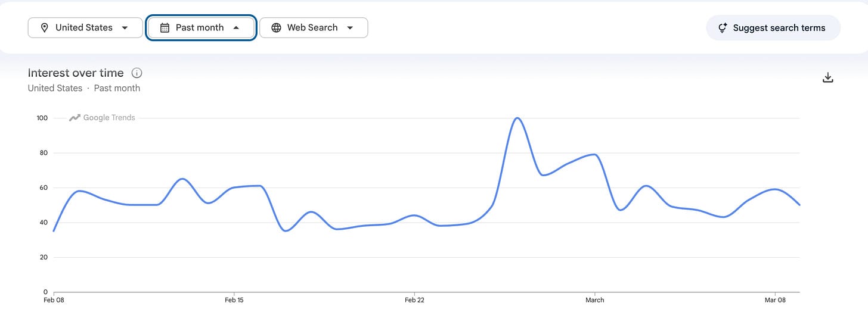The image size is (868, 328).
Task: Click the Mar 08 axis label
Action: pos(774,300)
